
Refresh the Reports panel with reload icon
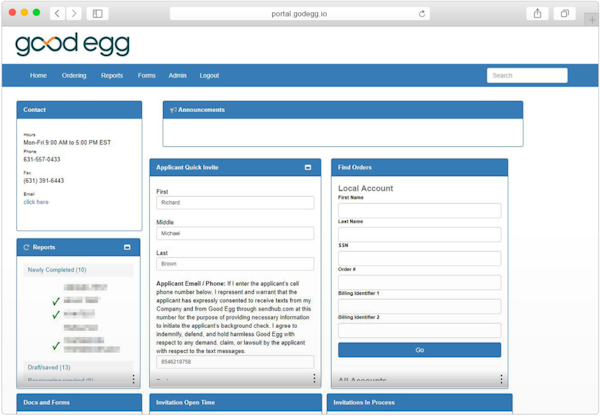(26, 247)
